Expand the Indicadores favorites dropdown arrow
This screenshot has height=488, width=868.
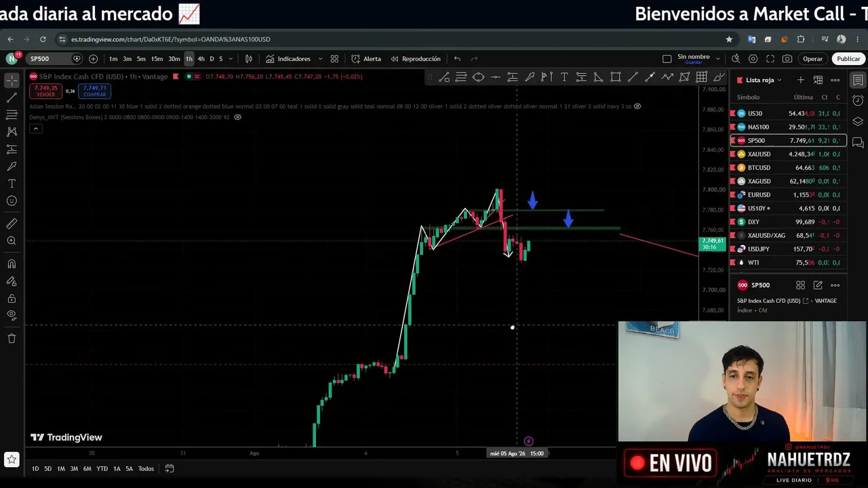click(x=320, y=59)
